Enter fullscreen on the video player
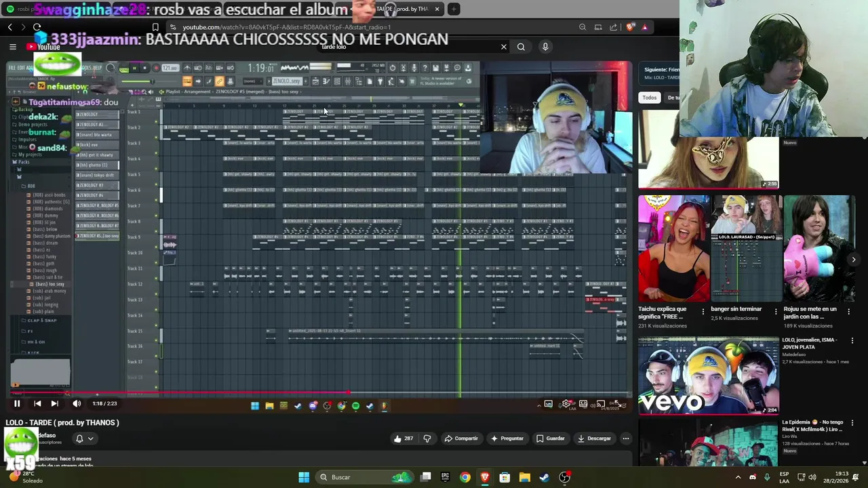 tap(618, 404)
